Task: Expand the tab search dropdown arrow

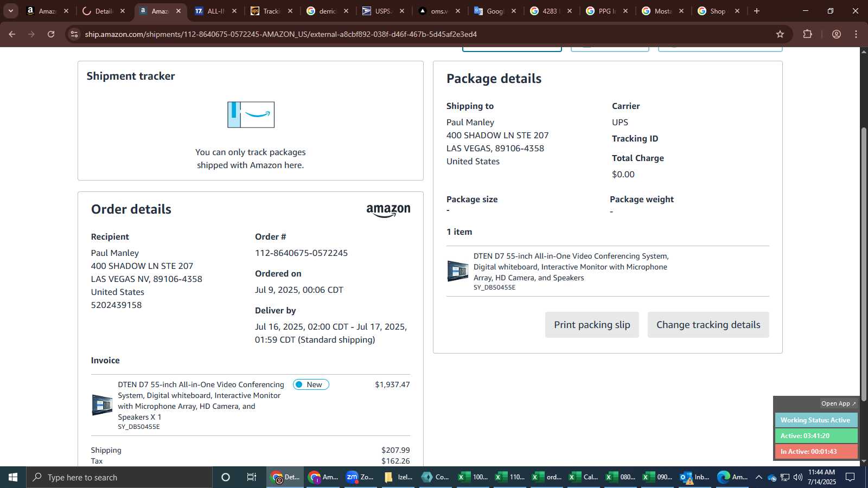Action: point(10,11)
